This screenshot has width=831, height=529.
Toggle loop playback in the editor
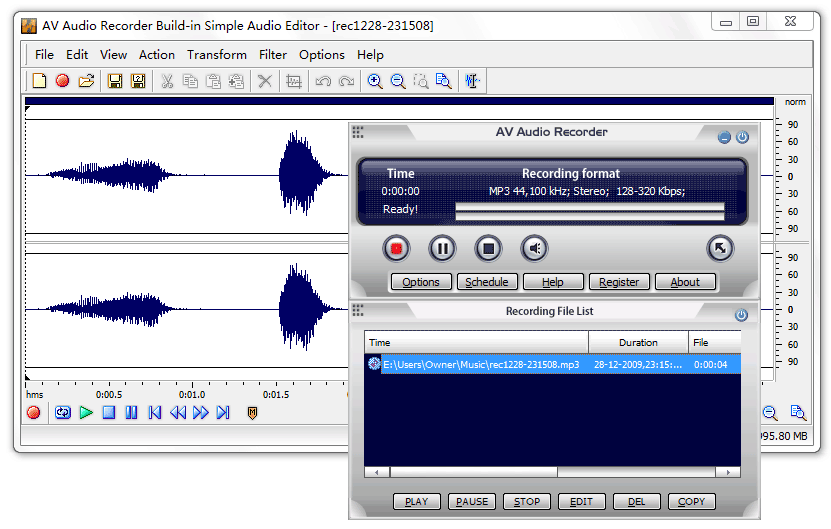(x=63, y=412)
